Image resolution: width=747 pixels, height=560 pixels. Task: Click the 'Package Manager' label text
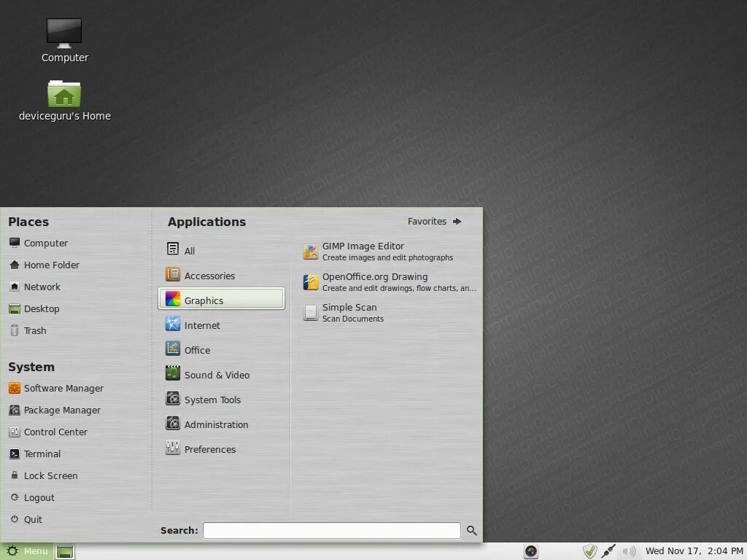63,410
